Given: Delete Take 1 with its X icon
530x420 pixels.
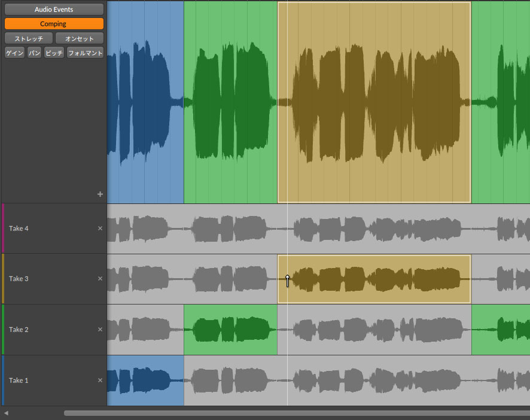Looking at the screenshot, I should (x=100, y=381).
